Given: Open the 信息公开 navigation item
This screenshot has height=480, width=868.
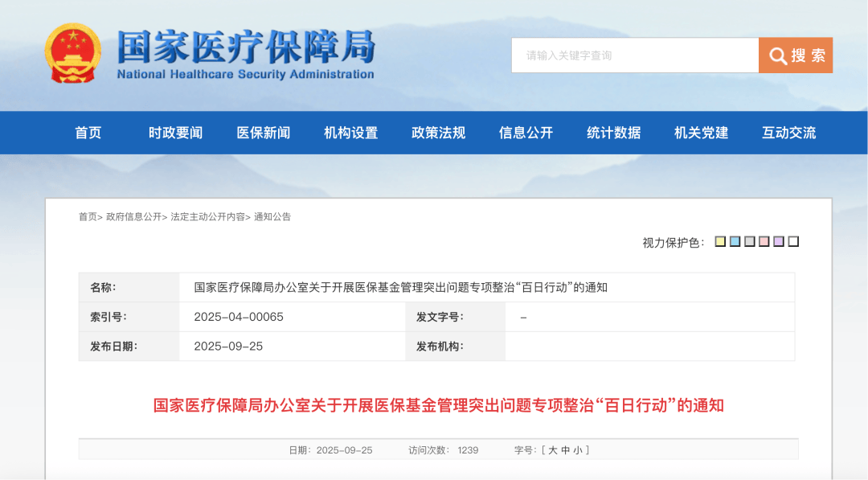Looking at the screenshot, I should coord(526,133).
